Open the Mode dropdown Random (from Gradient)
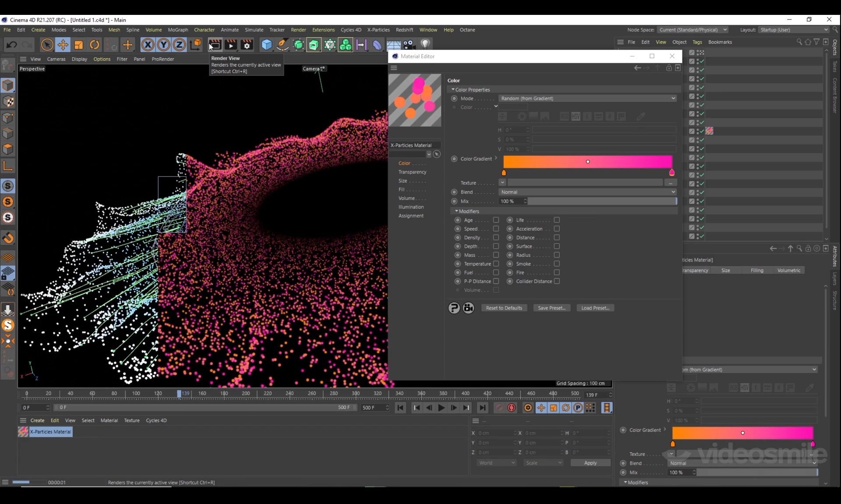The height and width of the screenshot is (504, 841). click(x=587, y=99)
